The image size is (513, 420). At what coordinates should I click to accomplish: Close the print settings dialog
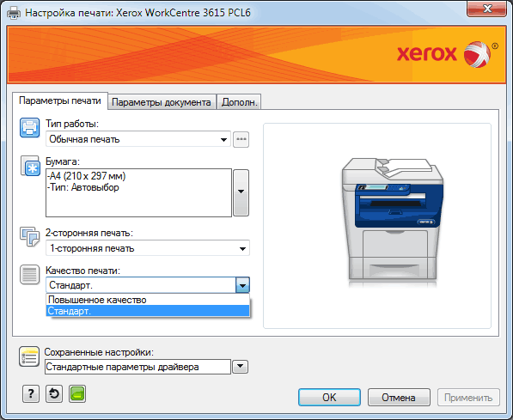pyautogui.click(x=487, y=9)
